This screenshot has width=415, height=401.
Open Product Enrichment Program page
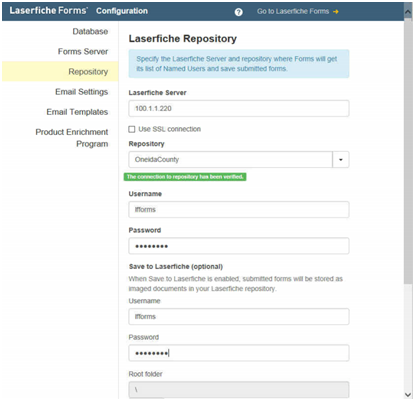pyautogui.click(x=72, y=138)
